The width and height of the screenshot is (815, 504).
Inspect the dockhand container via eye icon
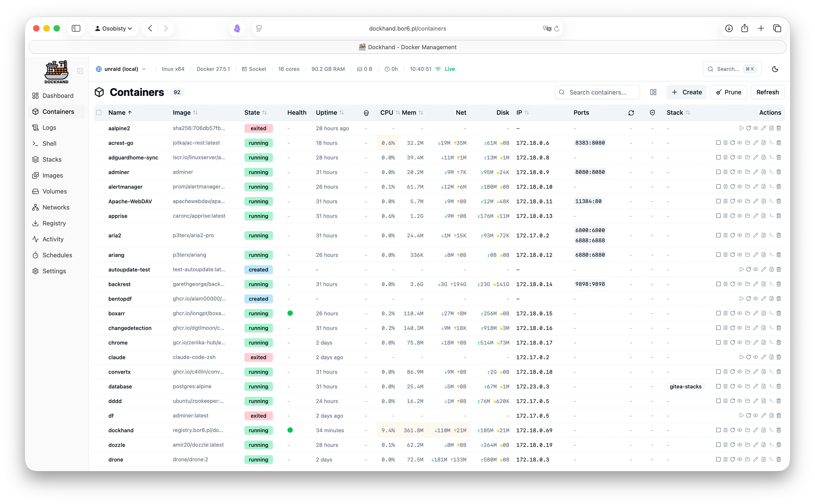(740, 430)
